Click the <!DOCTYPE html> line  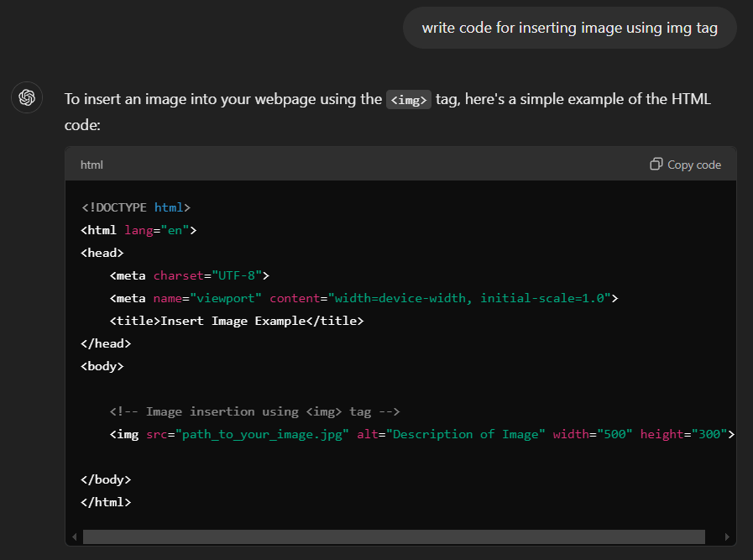coord(136,207)
